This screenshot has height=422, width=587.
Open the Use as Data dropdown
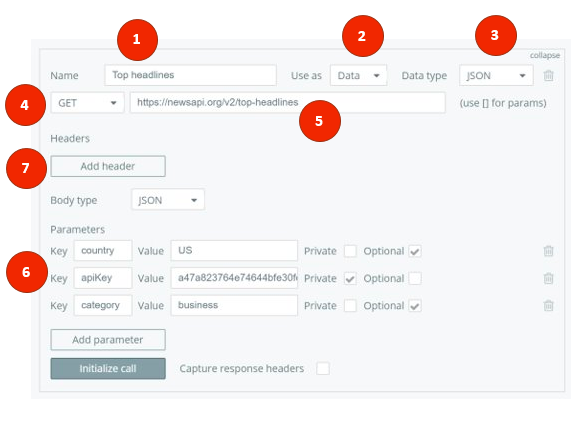[x=358, y=75]
